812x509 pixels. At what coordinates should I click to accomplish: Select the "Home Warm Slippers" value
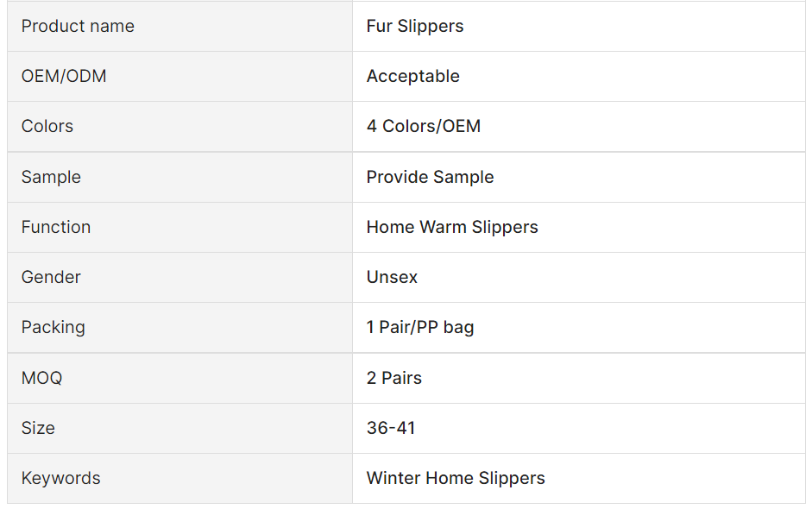coord(452,227)
